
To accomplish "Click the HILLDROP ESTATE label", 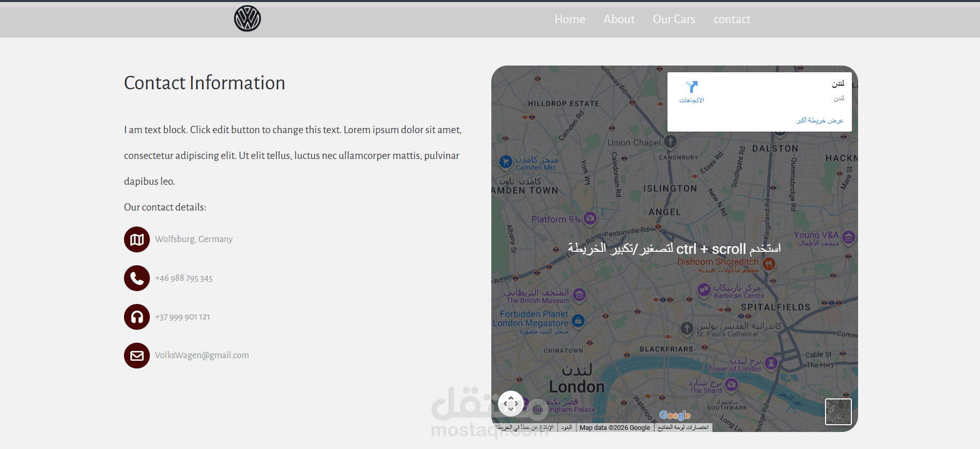I will pyautogui.click(x=564, y=104).
